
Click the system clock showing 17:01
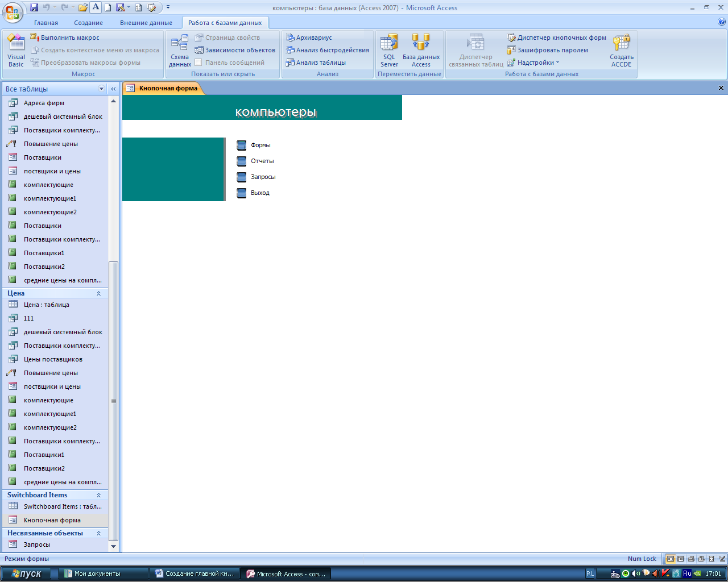pyautogui.click(x=713, y=573)
